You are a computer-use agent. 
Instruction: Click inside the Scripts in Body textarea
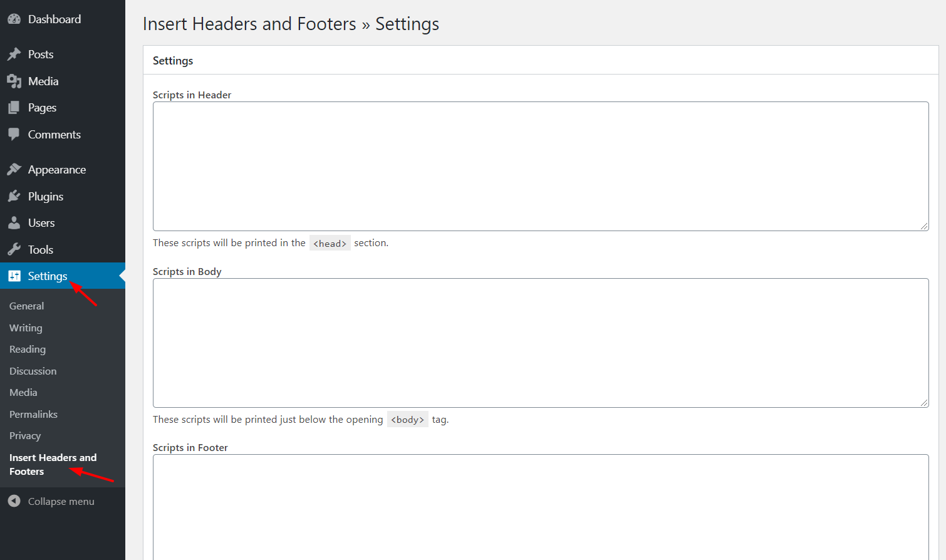point(541,343)
